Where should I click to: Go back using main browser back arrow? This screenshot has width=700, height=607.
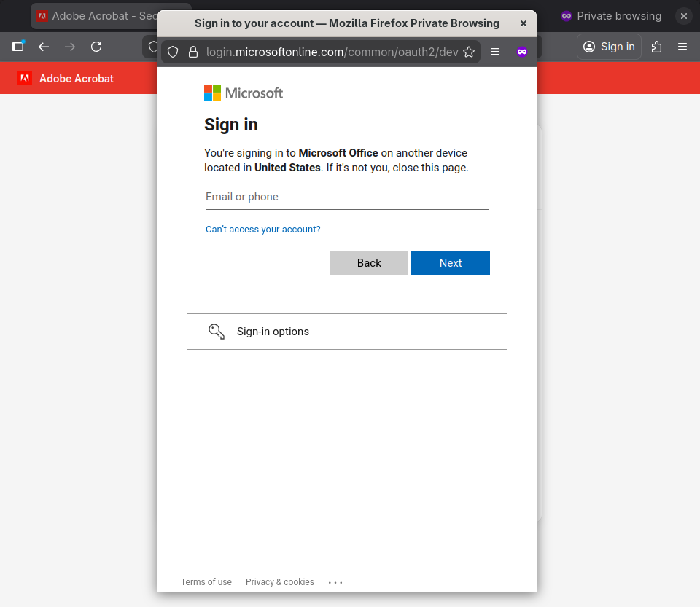(x=44, y=47)
